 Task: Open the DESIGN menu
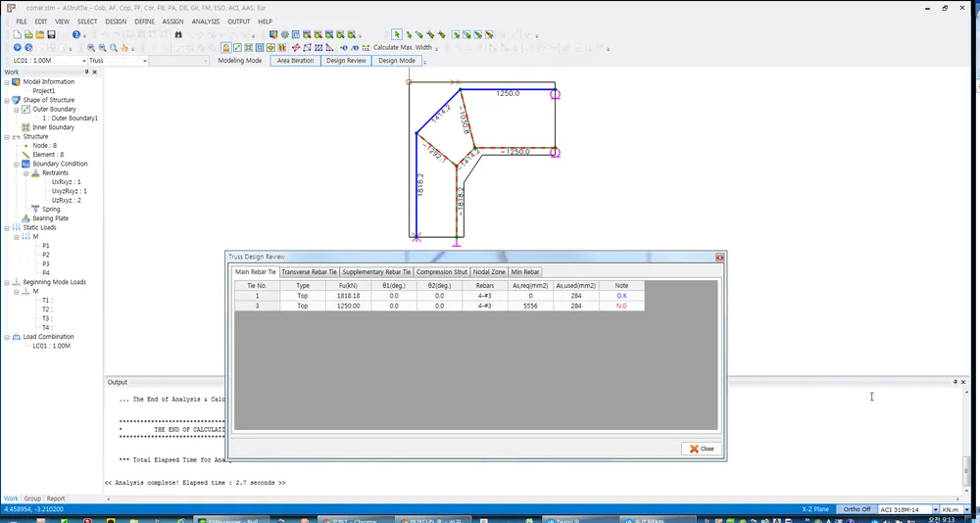coord(116,22)
